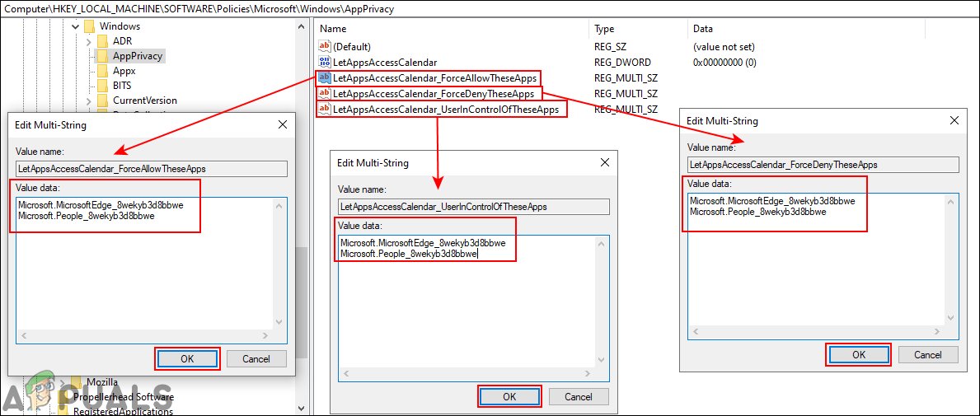
Task: Expand the Mozilla registry key
Action: pyautogui.click(x=63, y=381)
